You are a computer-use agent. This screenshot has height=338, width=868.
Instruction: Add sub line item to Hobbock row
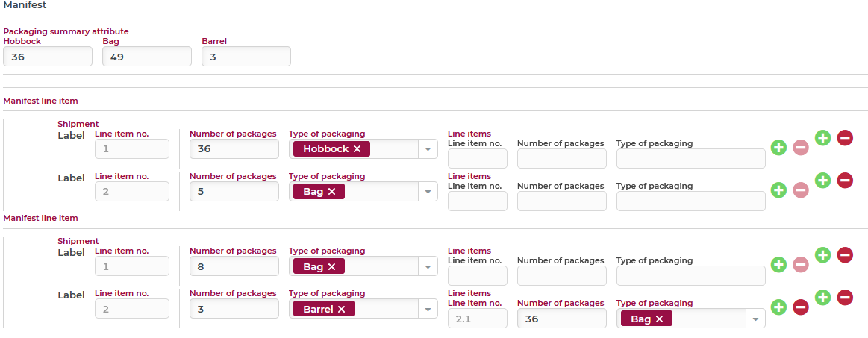click(x=779, y=147)
